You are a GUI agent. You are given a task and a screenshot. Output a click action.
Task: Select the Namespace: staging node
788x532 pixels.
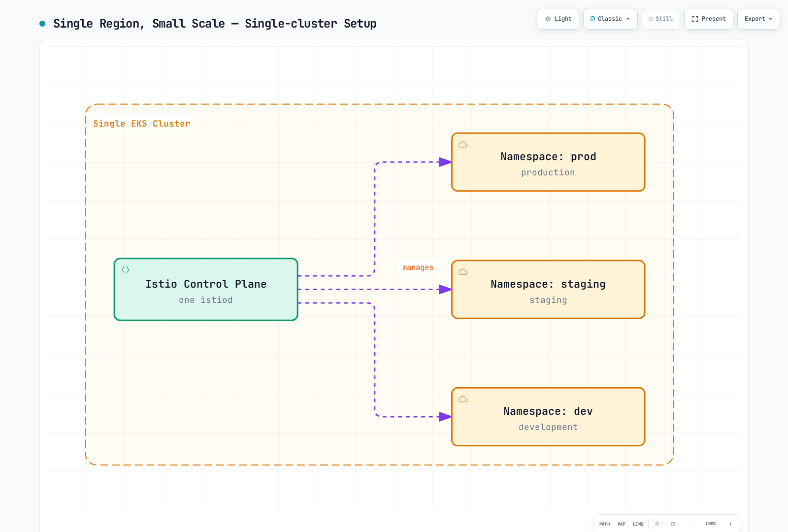tap(548, 290)
